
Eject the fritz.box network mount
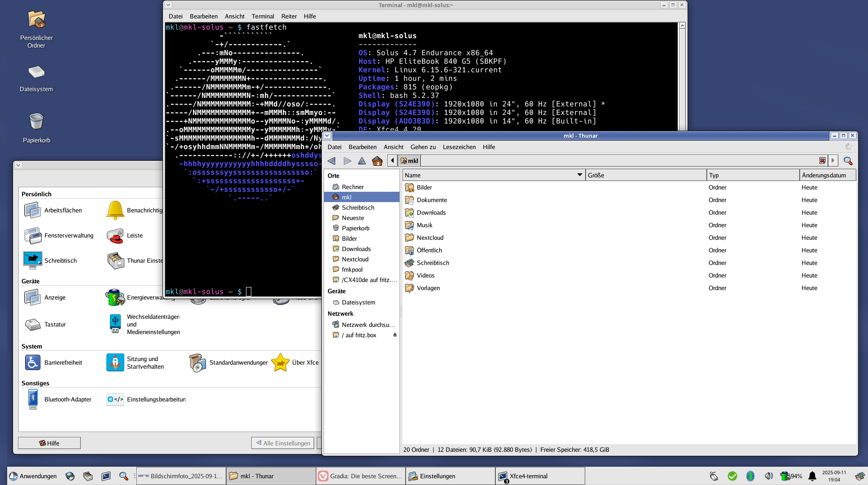click(x=395, y=335)
